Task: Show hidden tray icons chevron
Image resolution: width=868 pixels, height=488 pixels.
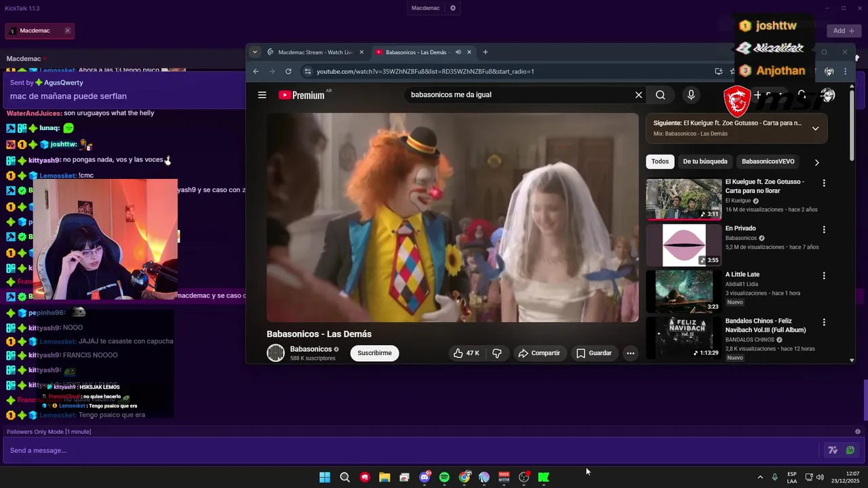Action: point(760,477)
